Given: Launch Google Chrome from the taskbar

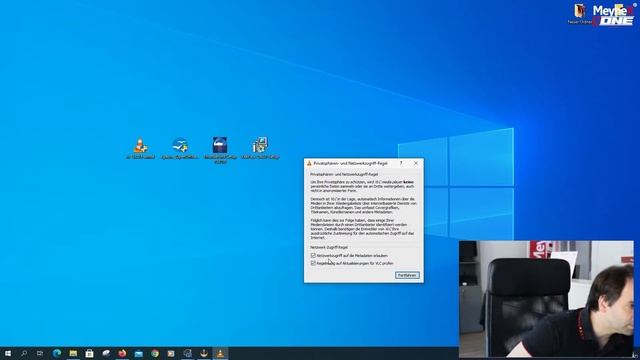Looking at the screenshot, I should 155,353.
